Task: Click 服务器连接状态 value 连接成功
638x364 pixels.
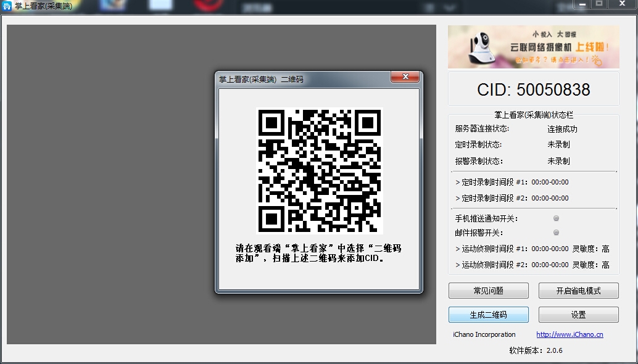Action: click(x=562, y=129)
